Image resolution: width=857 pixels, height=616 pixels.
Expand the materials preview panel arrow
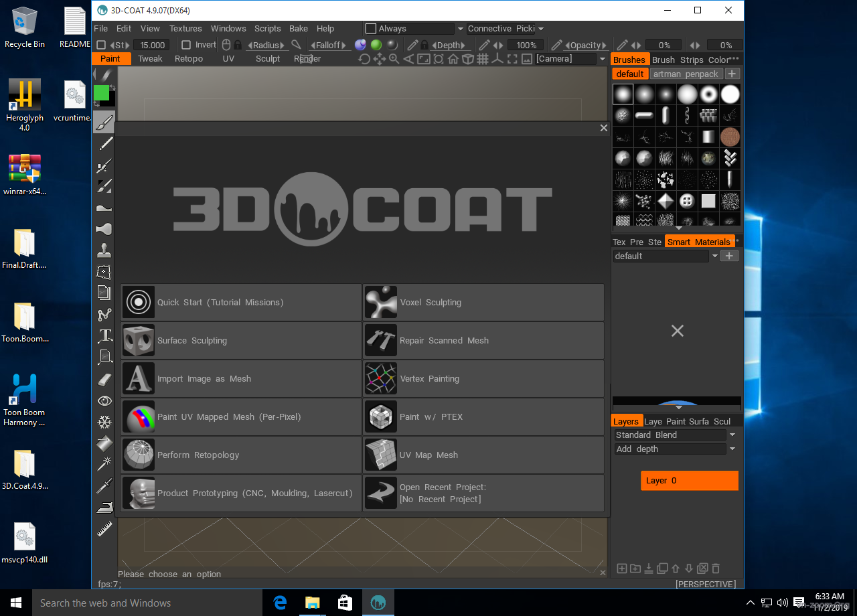[678, 407]
